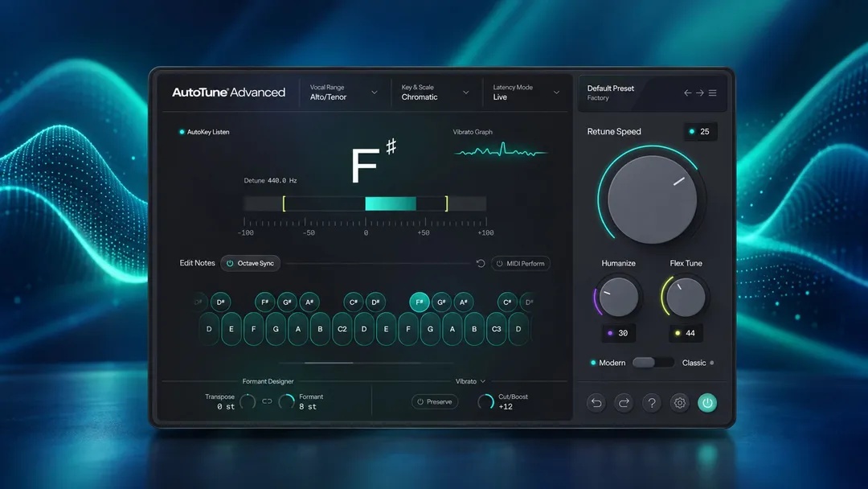Click the teal pitch deviation meter bar
The image size is (868, 489).
coord(391,203)
